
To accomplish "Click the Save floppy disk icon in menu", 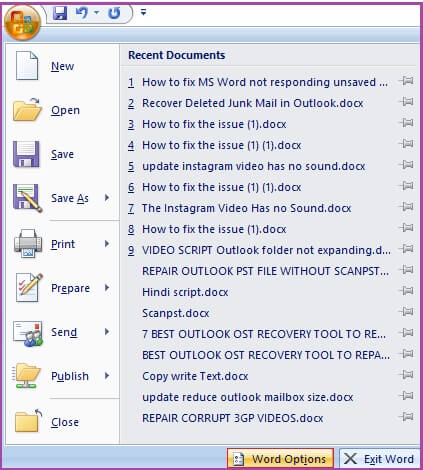I will point(26,154).
